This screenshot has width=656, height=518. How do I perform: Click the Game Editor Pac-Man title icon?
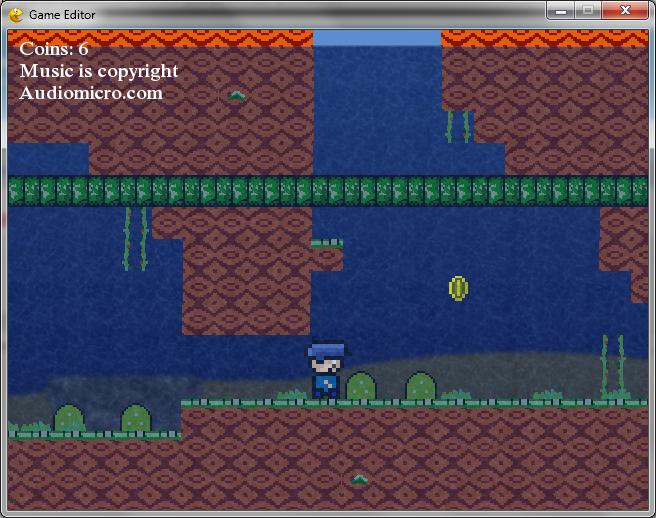pos(16,15)
